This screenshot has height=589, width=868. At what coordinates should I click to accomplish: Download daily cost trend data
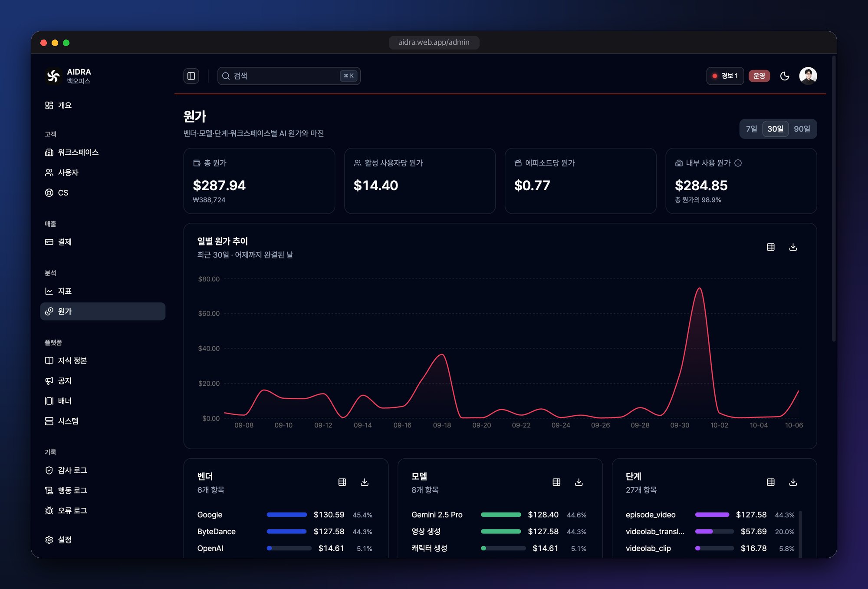pyautogui.click(x=793, y=247)
